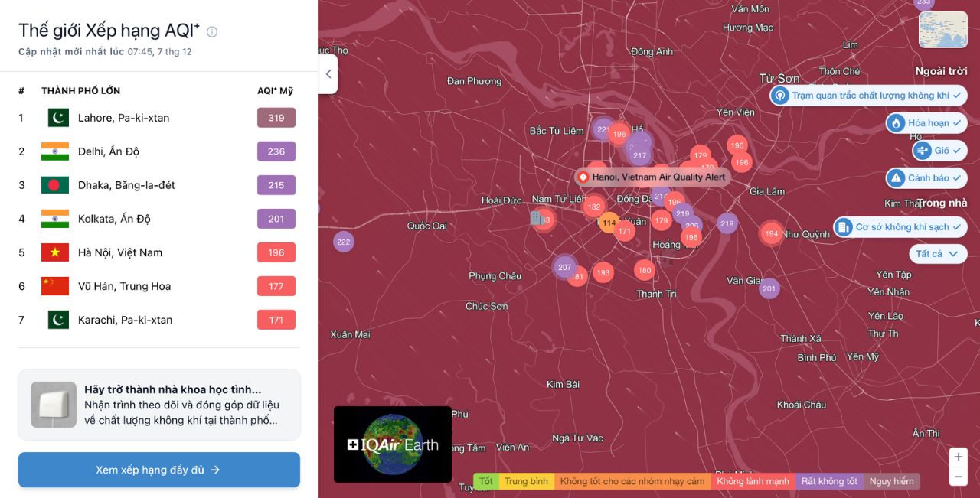Click the info icon beside AQI ranking title
980x498 pixels.
(212, 31)
